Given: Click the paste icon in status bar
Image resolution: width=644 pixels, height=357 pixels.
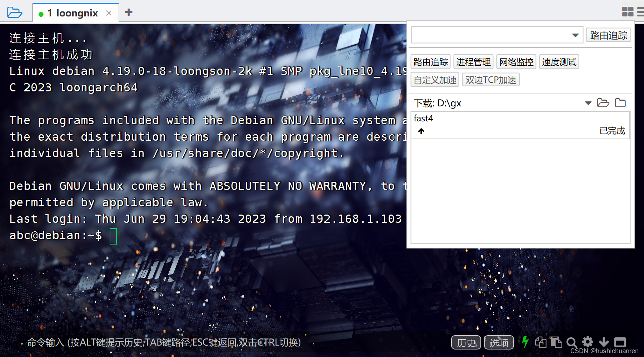Looking at the screenshot, I should tap(556, 342).
